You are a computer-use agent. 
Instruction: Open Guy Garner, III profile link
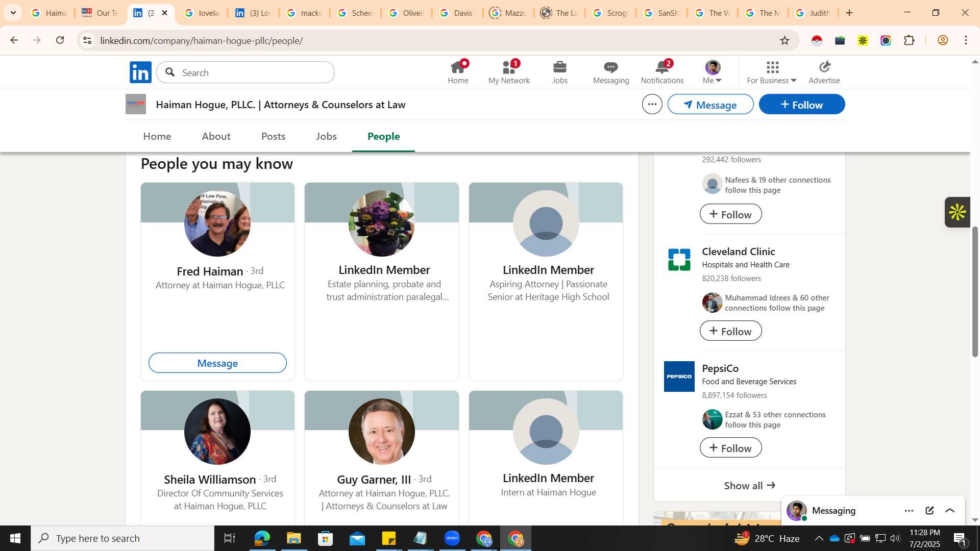(x=374, y=480)
